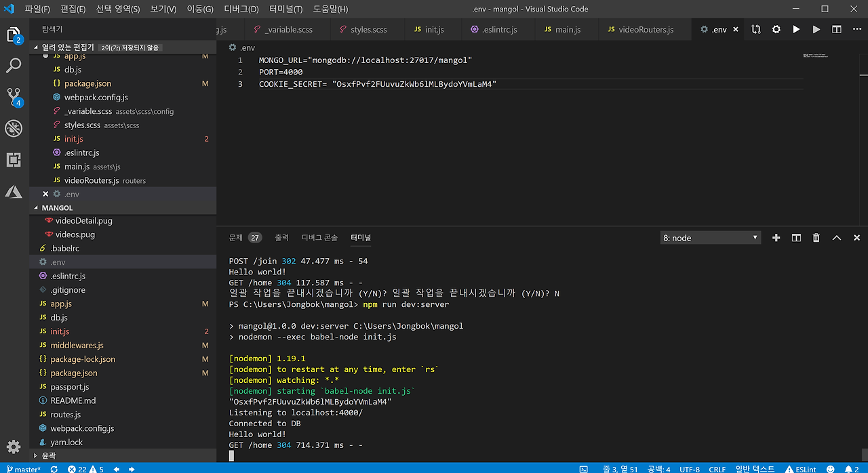Open the '8: node' terminal selector dropdown

[710, 238]
